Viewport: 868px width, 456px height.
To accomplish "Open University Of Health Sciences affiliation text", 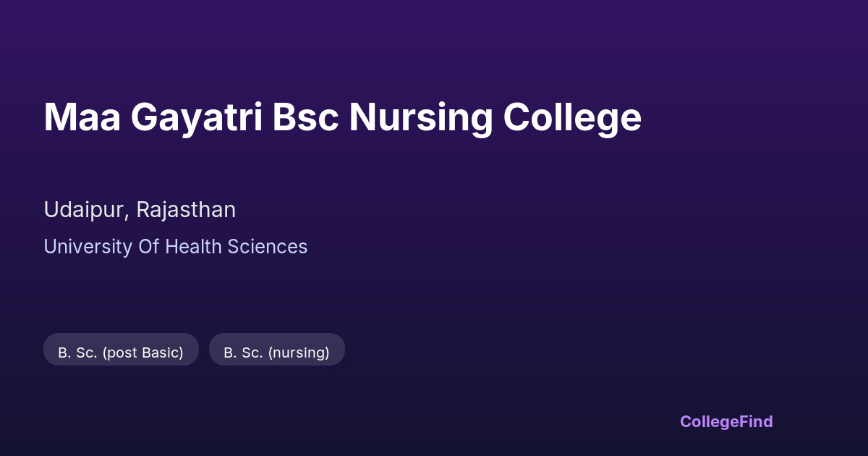I will (175, 247).
